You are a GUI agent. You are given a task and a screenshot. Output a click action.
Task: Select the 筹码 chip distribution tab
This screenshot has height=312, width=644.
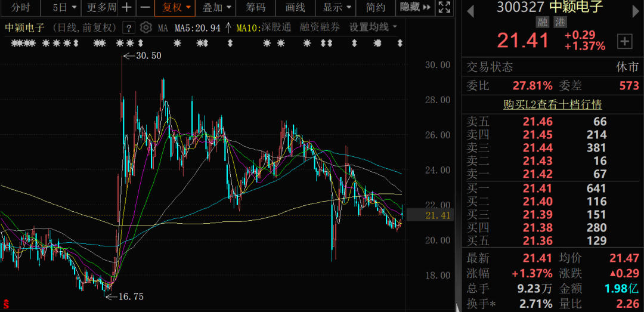click(x=256, y=8)
